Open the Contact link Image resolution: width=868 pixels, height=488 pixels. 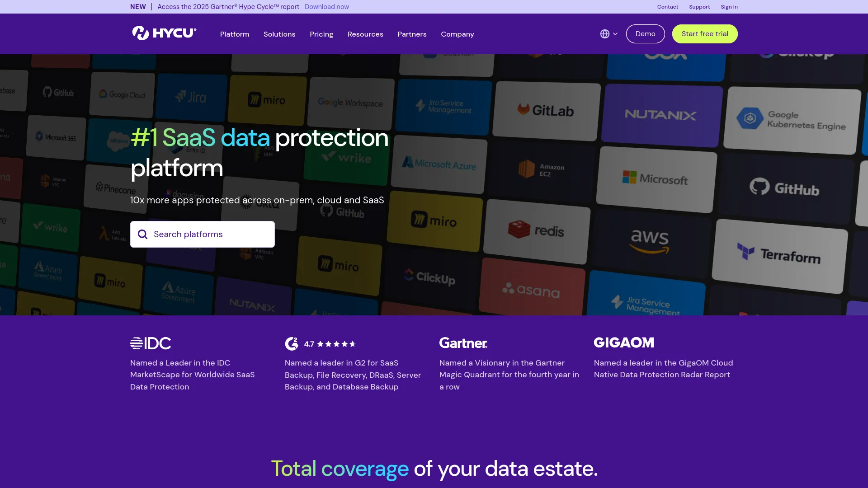coord(668,7)
